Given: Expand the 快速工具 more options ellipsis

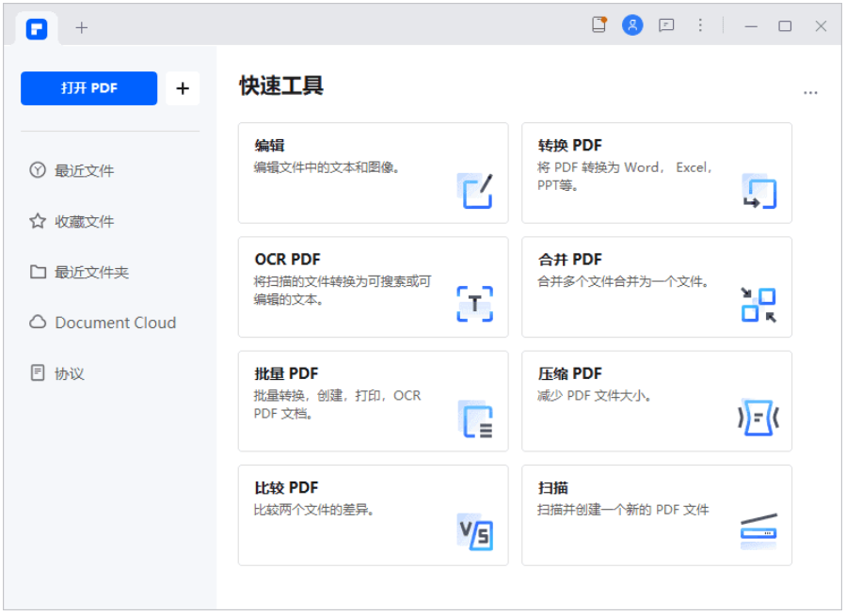Looking at the screenshot, I should pos(810,91).
